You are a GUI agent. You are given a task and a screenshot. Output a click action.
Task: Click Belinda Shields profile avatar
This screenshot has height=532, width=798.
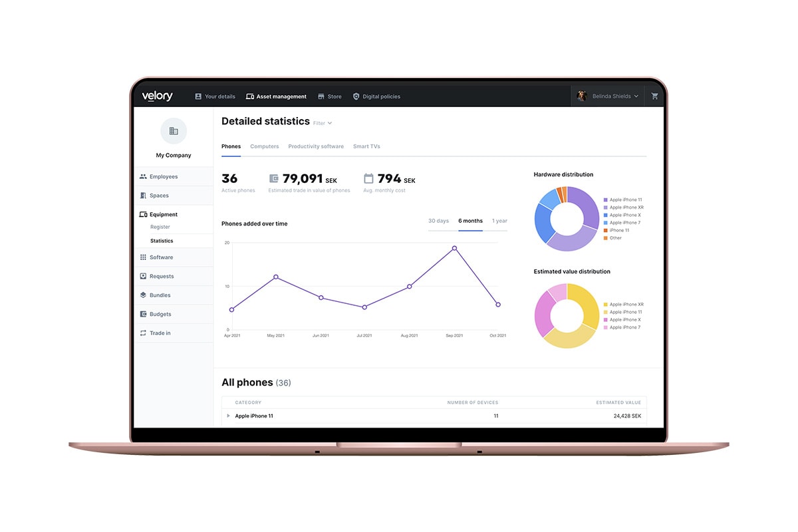[581, 96]
